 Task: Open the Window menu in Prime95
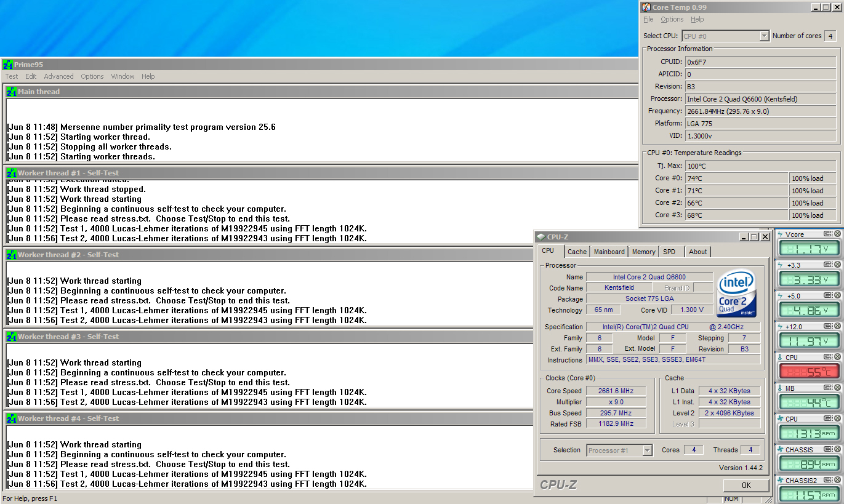123,76
